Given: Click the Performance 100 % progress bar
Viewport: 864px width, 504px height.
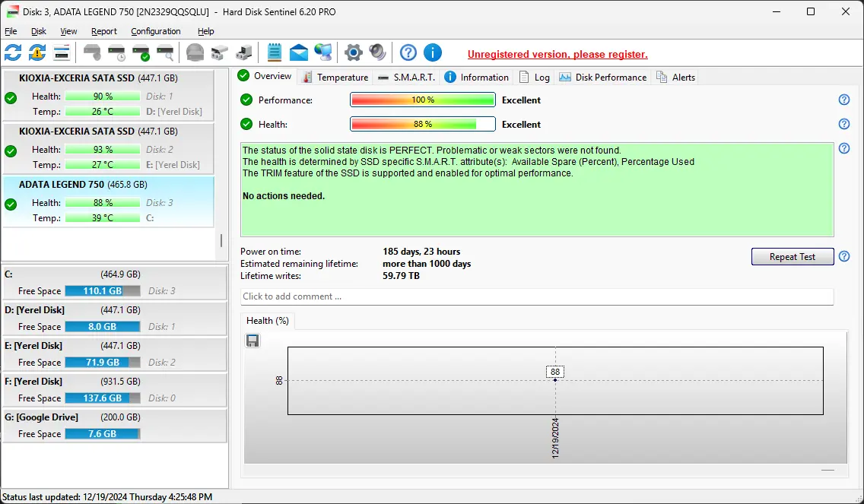Looking at the screenshot, I should [423, 100].
